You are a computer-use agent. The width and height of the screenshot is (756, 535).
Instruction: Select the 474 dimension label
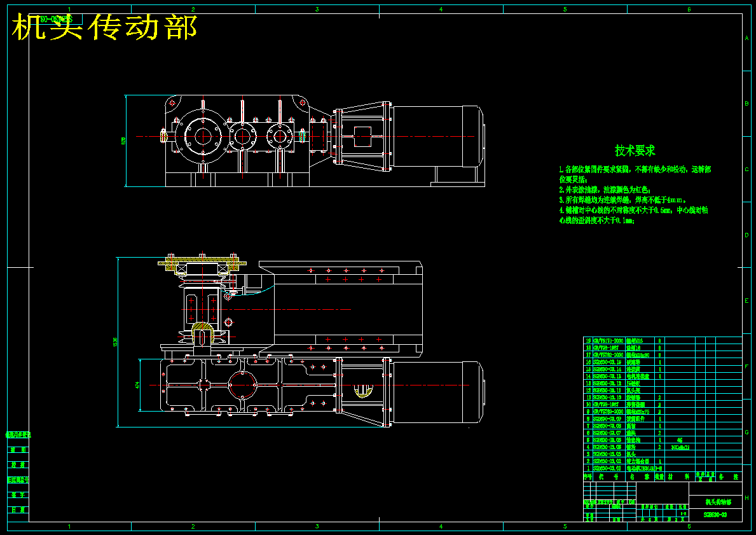pos(137,385)
